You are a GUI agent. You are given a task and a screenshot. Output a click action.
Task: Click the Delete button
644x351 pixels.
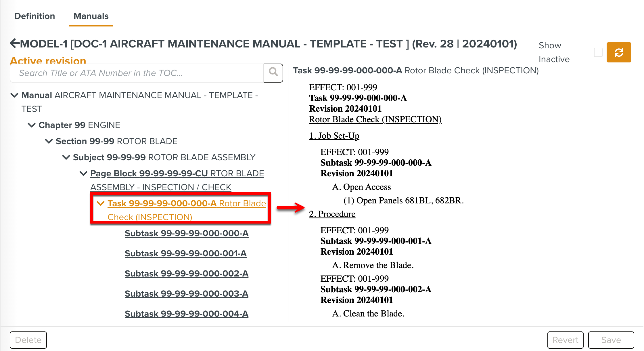tap(28, 340)
